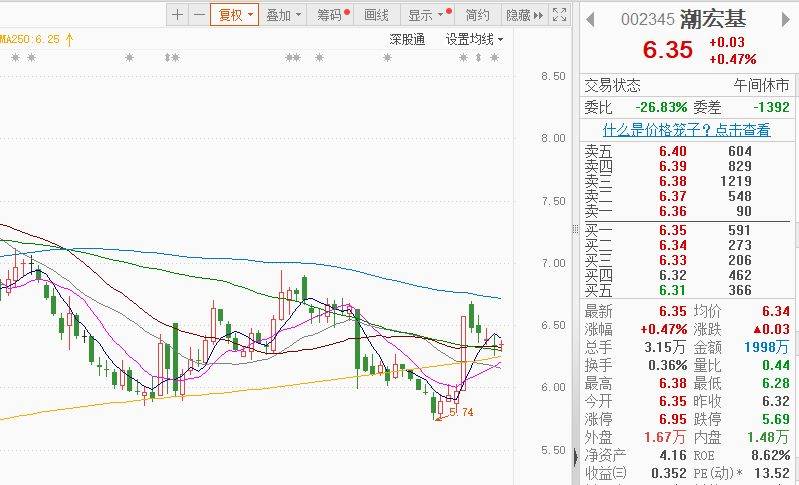Open the 复权 dropdown menu
Image resolution: width=799 pixels, height=485 pixels.
click(236, 15)
